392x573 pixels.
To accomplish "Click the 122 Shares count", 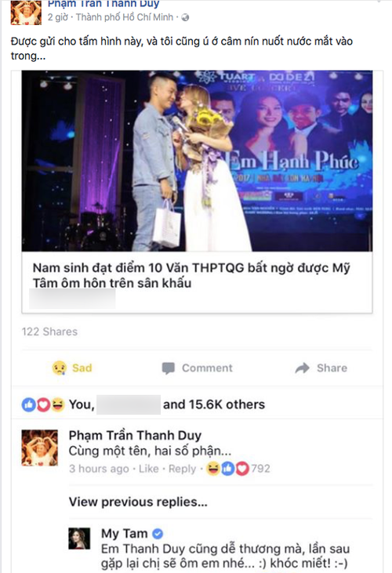I will [49, 332].
